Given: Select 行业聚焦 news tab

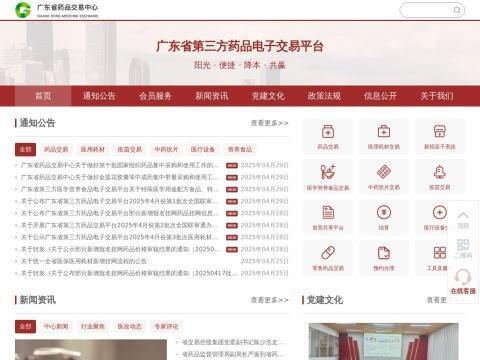Looking at the screenshot, I should click(93, 326).
